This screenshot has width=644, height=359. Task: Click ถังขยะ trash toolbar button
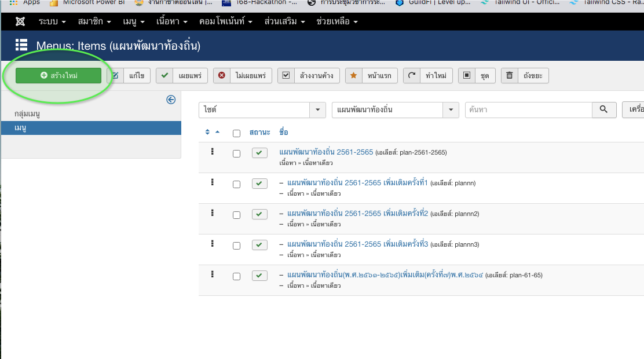click(x=525, y=76)
